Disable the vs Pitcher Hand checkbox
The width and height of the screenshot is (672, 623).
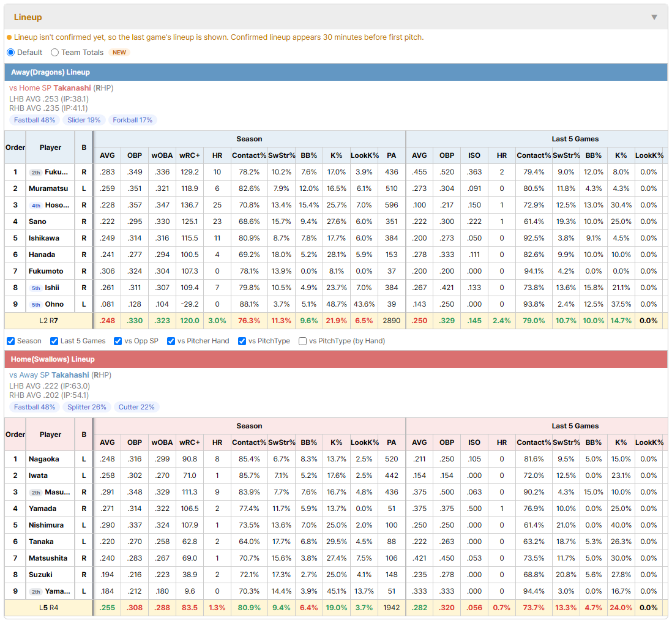click(171, 341)
